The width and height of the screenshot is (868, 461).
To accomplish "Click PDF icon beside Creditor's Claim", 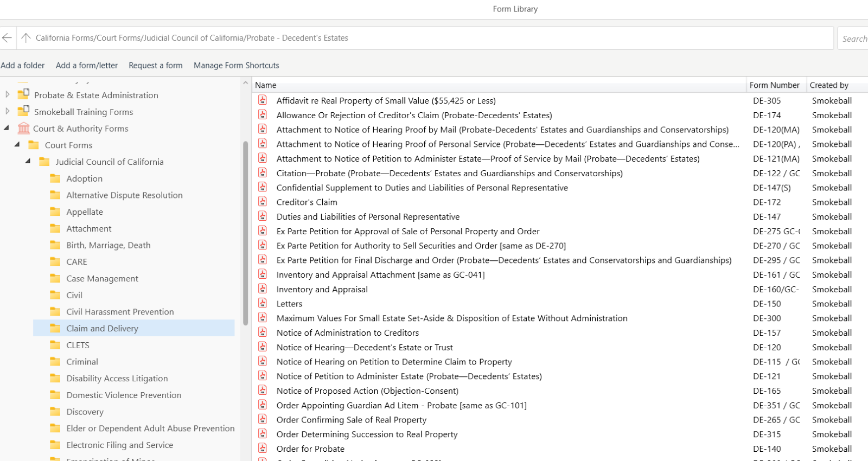I will [263, 201].
